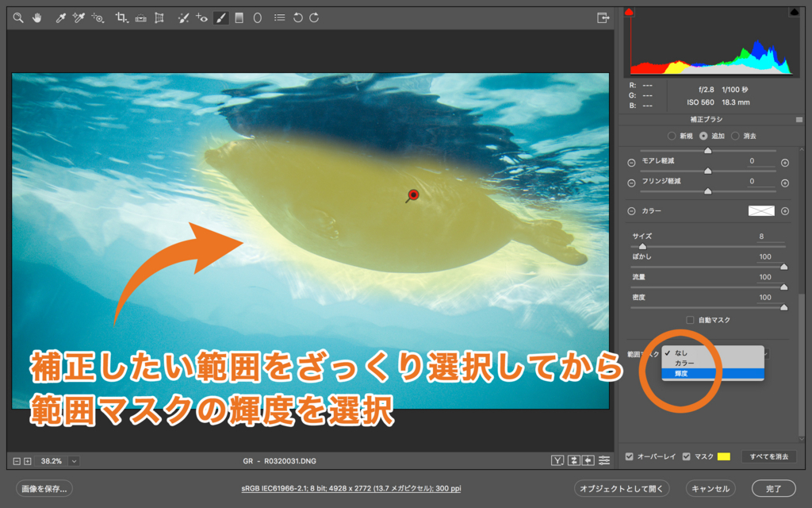The height and width of the screenshot is (508, 812).
Task: Change yellow mask overlay color swatch
Action: (723, 456)
